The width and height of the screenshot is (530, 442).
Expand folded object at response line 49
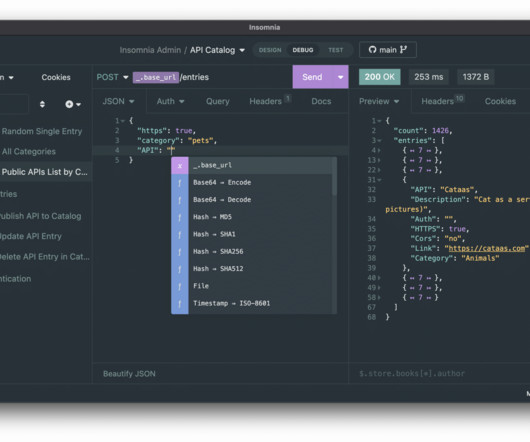click(379, 288)
